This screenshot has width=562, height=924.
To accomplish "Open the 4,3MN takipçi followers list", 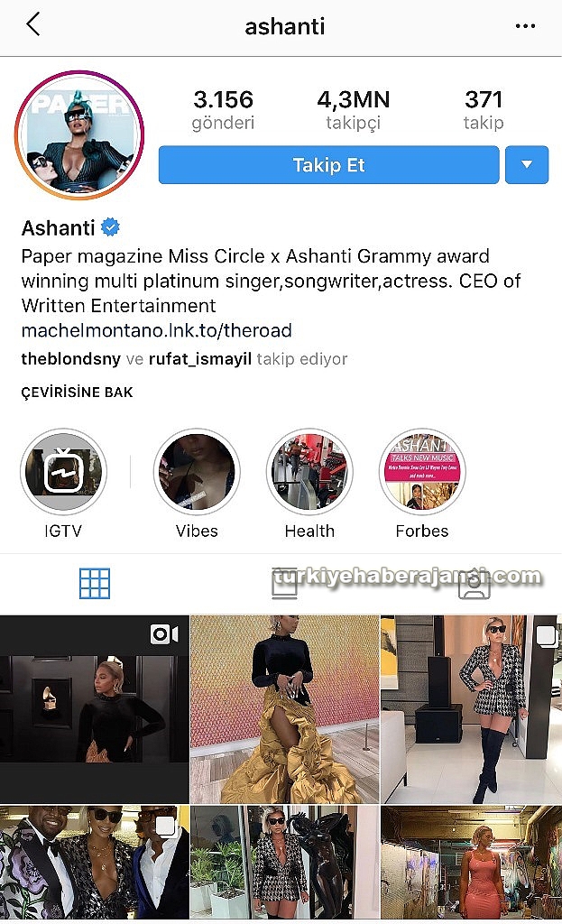I will pos(354,109).
